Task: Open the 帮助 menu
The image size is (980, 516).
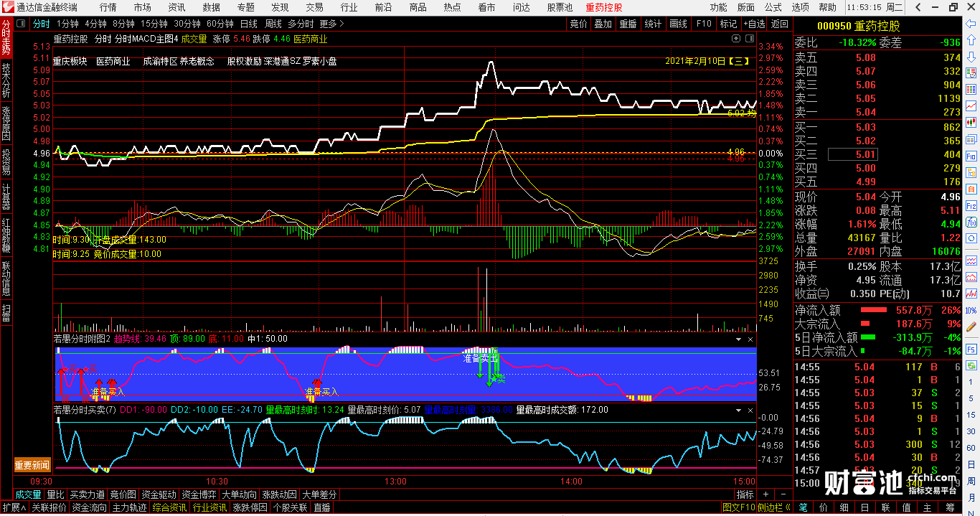Action: 828,7
